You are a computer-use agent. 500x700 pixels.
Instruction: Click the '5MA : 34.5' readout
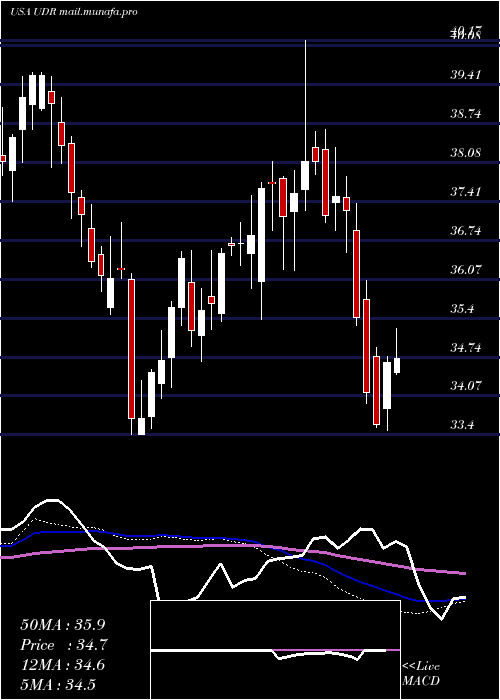point(58,684)
